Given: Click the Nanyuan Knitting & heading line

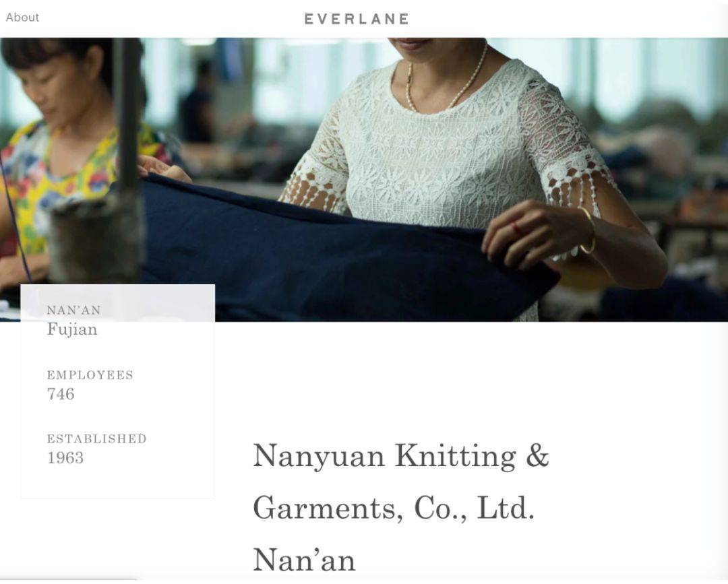Looking at the screenshot, I should point(401,455).
